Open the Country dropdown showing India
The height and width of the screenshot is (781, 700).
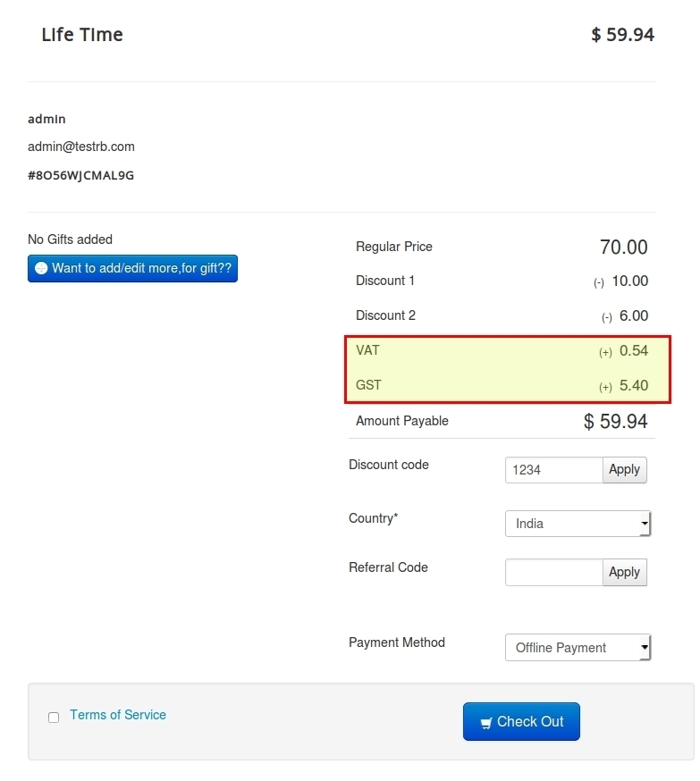click(x=578, y=524)
